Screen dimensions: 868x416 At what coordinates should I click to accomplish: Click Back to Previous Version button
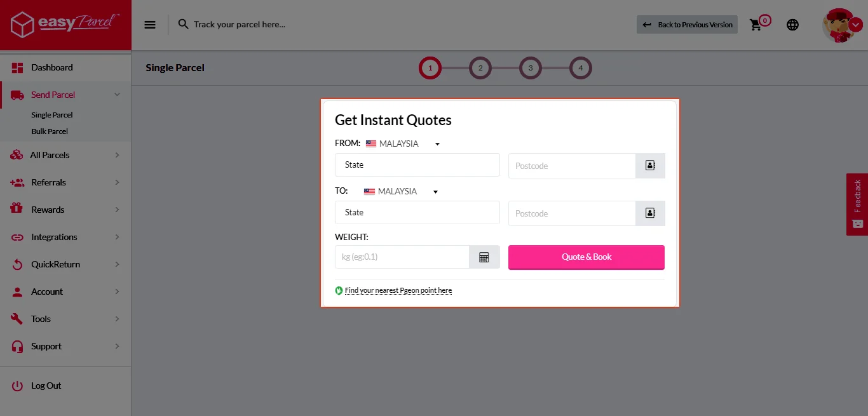click(687, 25)
